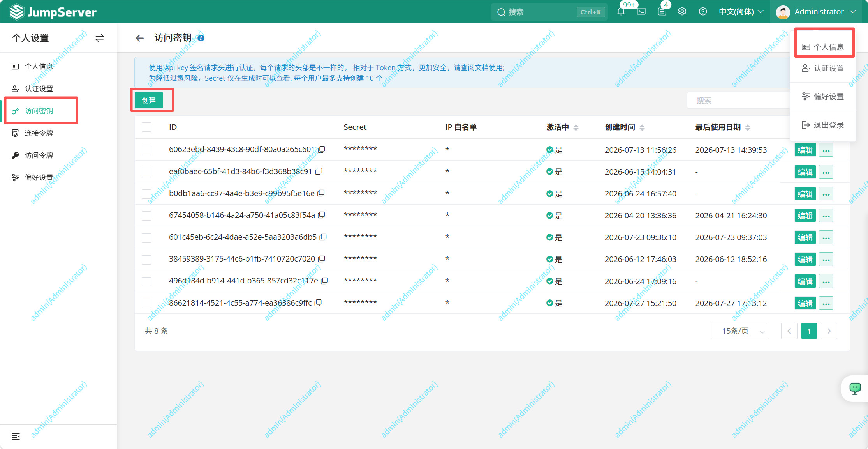
Task: Choose 偏好设置 from user dropdown menu
Action: coord(823,97)
